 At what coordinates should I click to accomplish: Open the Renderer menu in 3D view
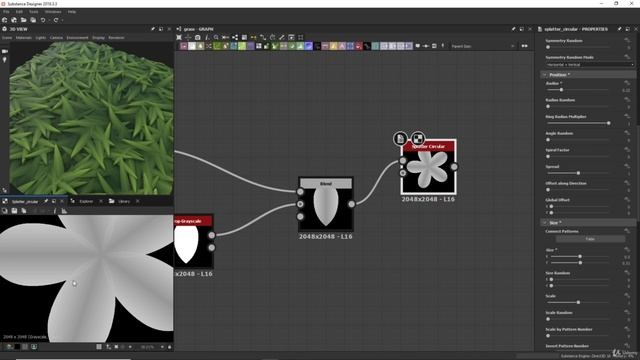[116, 38]
